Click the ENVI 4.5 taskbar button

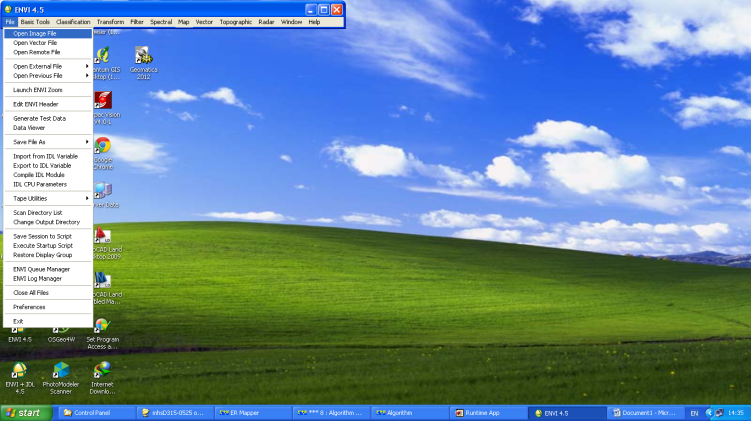click(567, 413)
